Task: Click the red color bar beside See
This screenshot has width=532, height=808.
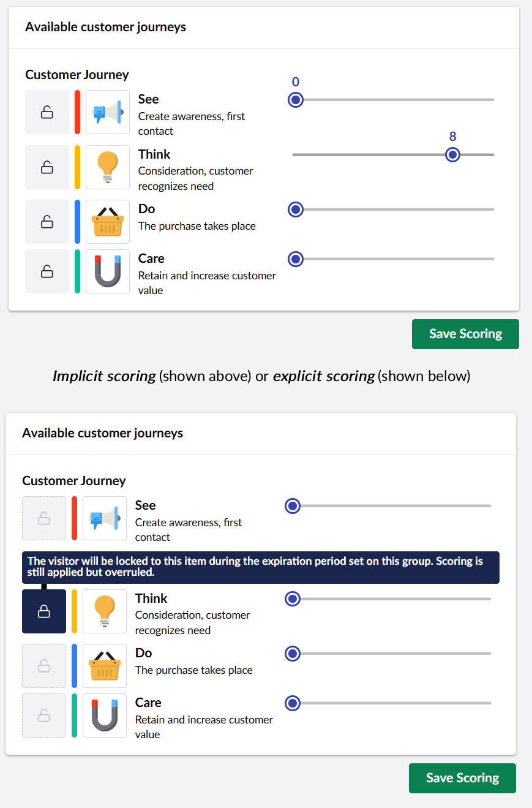Action: [x=77, y=111]
